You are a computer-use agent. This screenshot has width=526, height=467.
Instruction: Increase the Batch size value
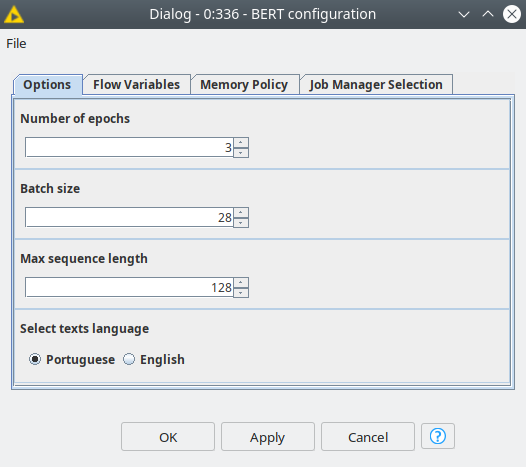point(241,212)
